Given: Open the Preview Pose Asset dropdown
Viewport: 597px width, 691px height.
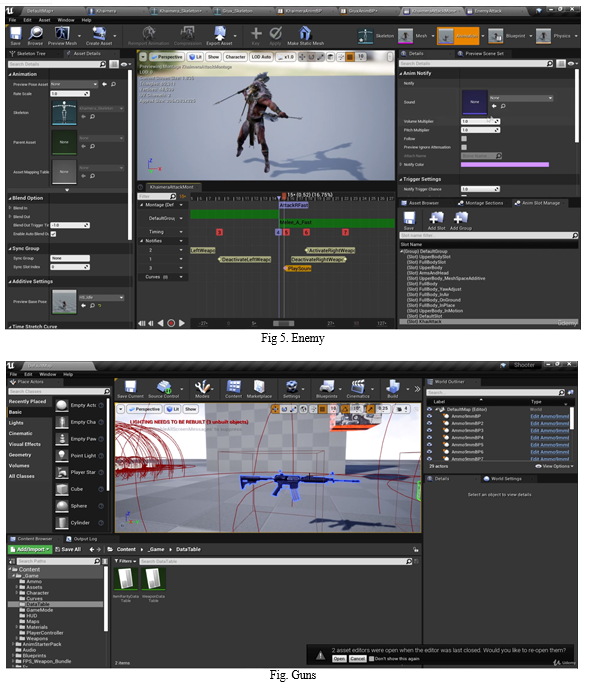Looking at the screenshot, I should pyautogui.click(x=74, y=84).
